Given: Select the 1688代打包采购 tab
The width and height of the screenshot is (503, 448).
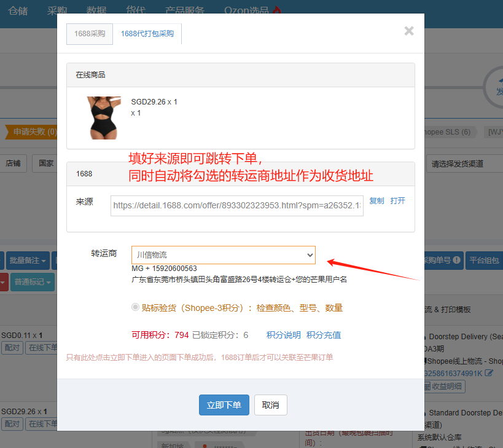Looking at the screenshot, I should (x=147, y=34).
